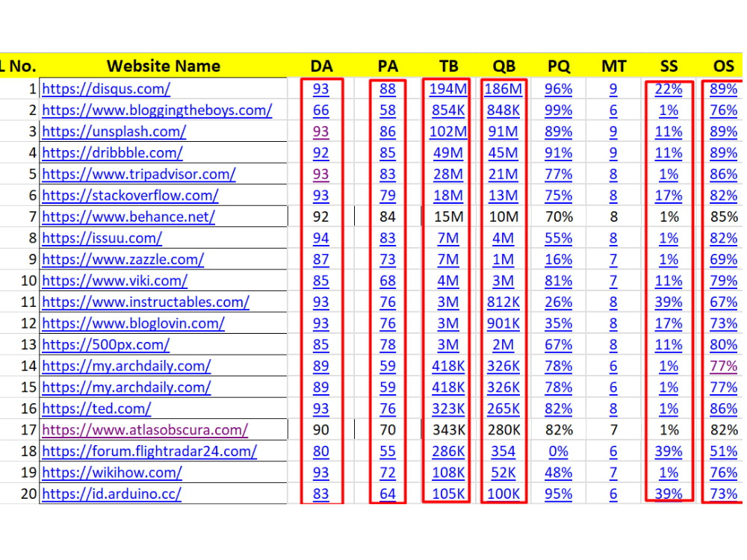Click PQ value 99% for bloggingtheboys

(x=558, y=111)
